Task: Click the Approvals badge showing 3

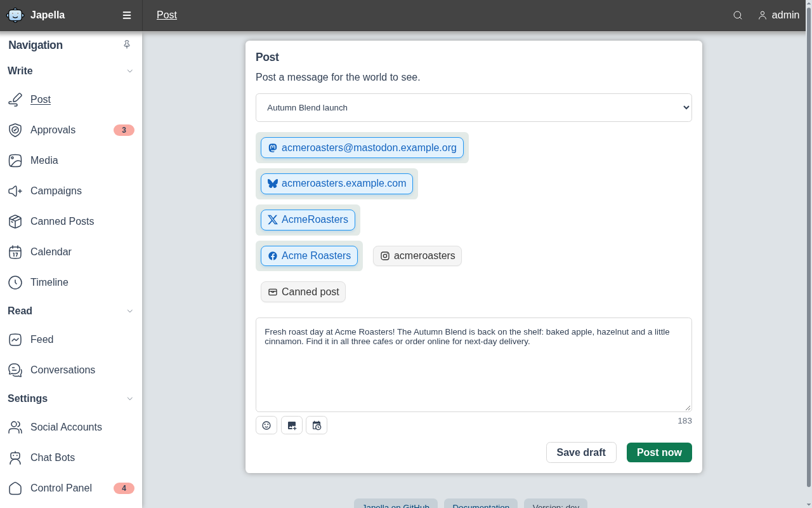Action: coord(124,130)
